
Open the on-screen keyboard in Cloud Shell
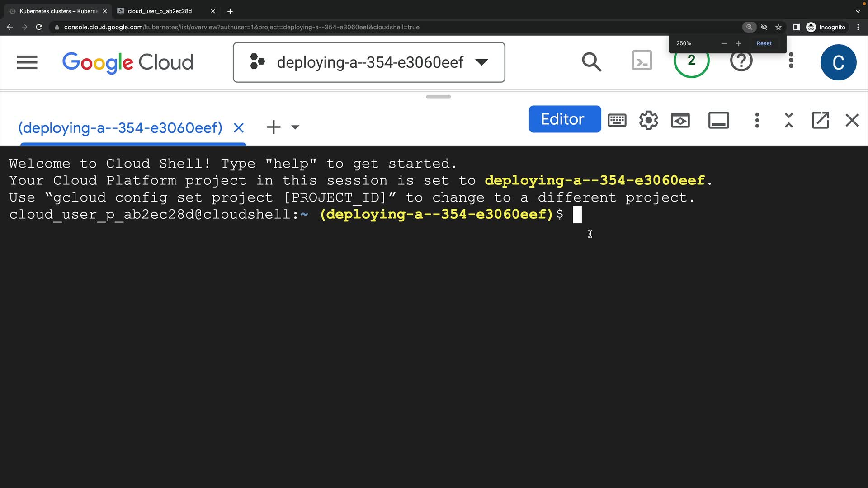pyautogui.click(x=617, y=120)
